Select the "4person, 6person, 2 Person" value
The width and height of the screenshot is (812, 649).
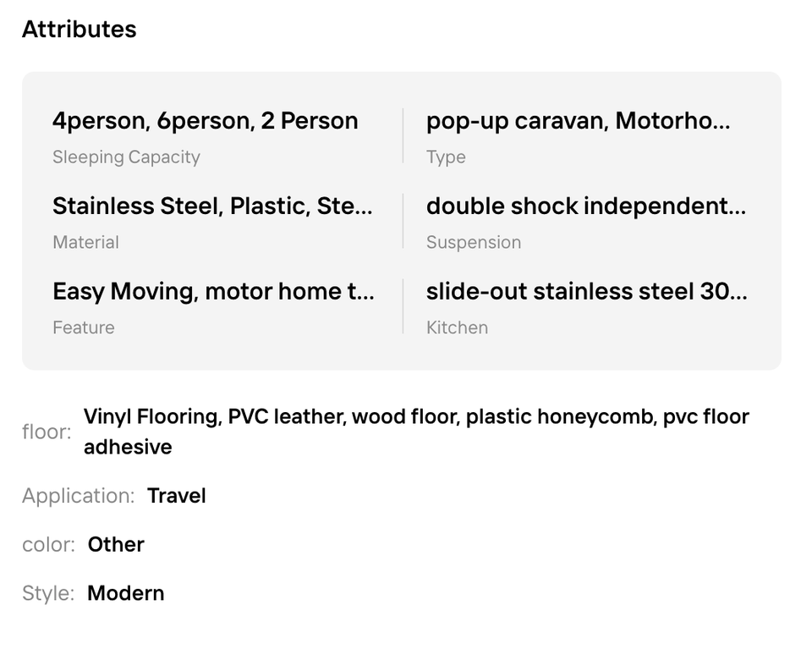pyautogui.click(x=205, y=121)
